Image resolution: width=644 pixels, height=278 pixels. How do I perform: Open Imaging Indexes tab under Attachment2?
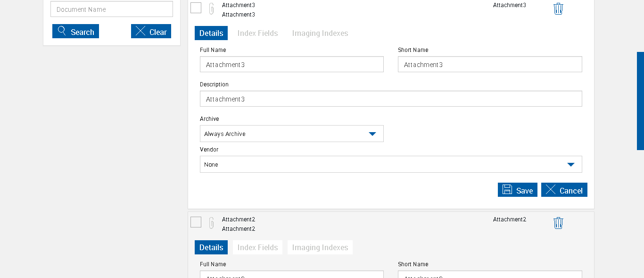pyautogui.click(x=320, y=248)
